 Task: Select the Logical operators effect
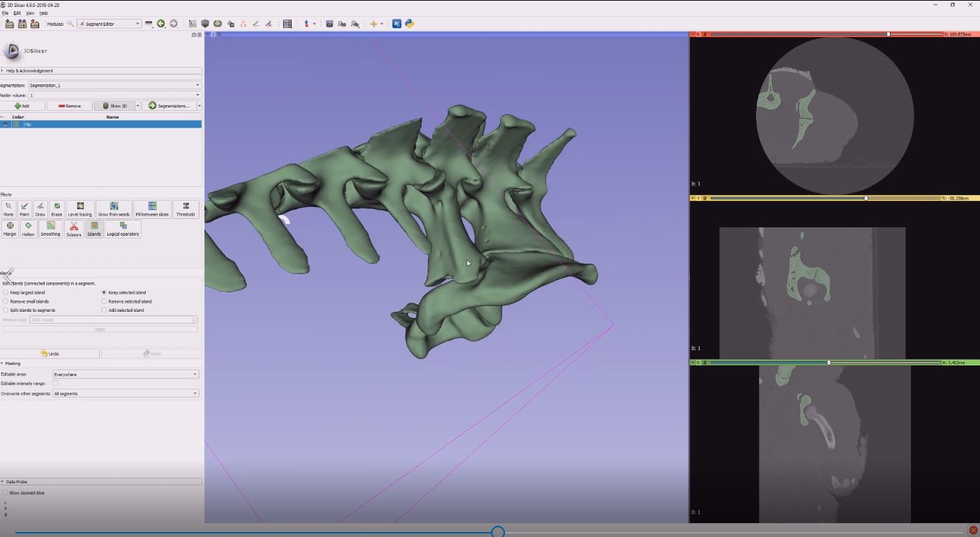[123, 229]
